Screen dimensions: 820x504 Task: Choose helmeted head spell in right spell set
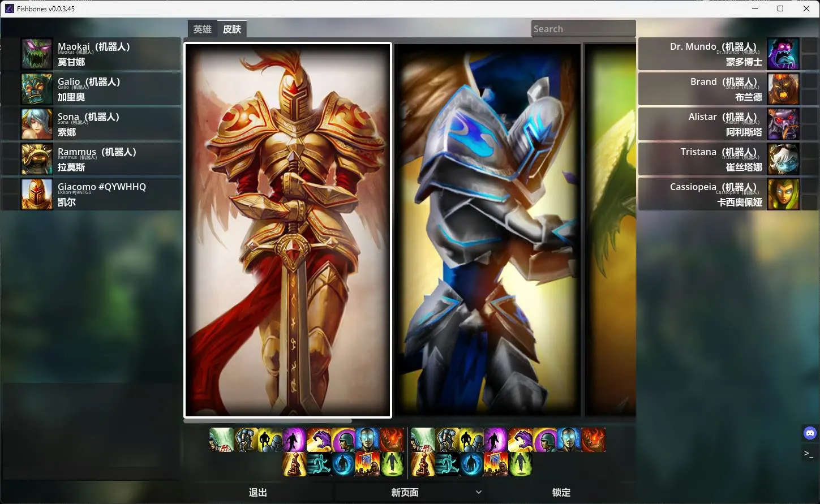(544, 440)
